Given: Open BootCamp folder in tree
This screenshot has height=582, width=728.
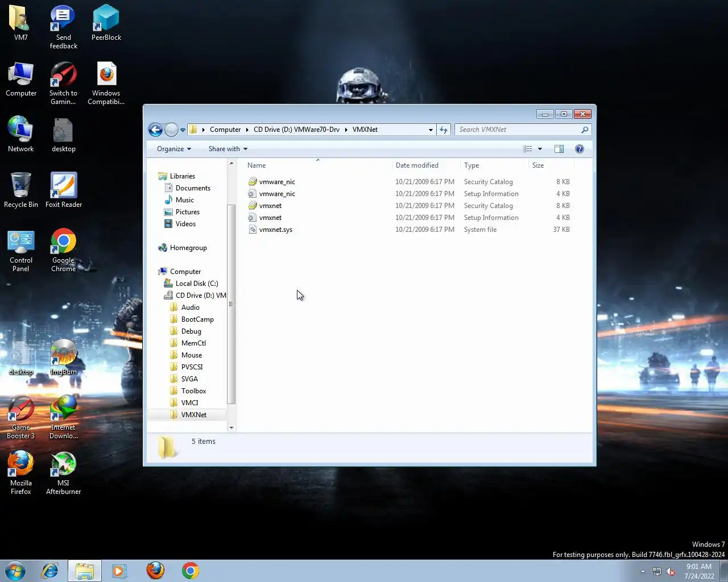Looking at the screenshot, I should pos(197,319).
